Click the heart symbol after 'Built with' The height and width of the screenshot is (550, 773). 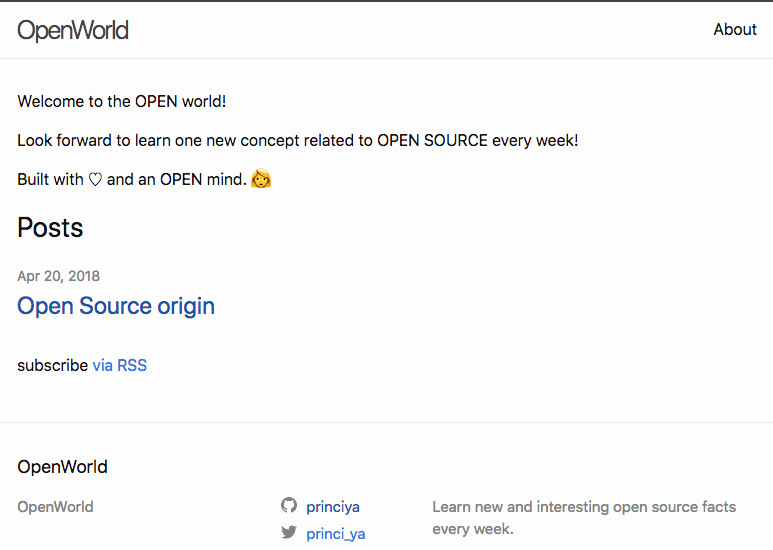(x=96, y=180)
